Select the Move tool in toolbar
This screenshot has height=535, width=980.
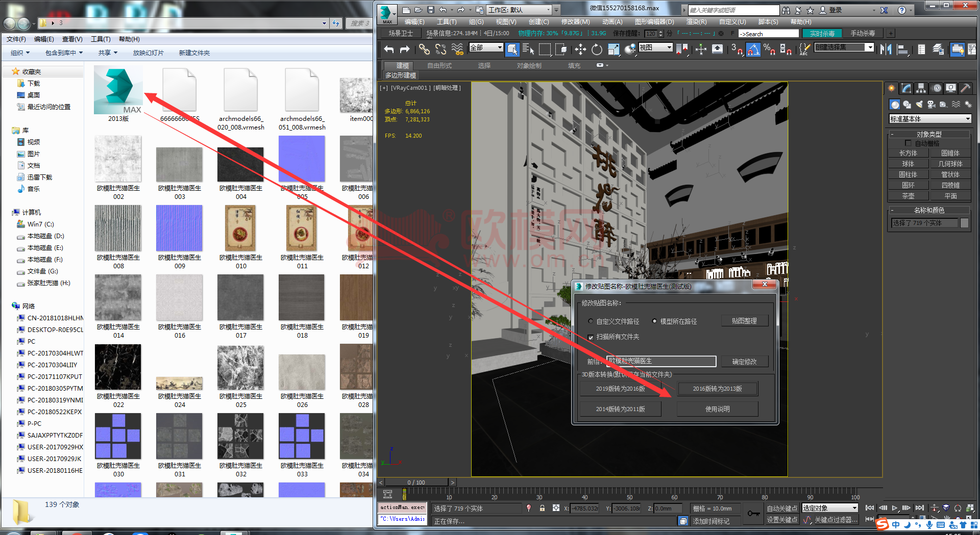pos(580,49)
